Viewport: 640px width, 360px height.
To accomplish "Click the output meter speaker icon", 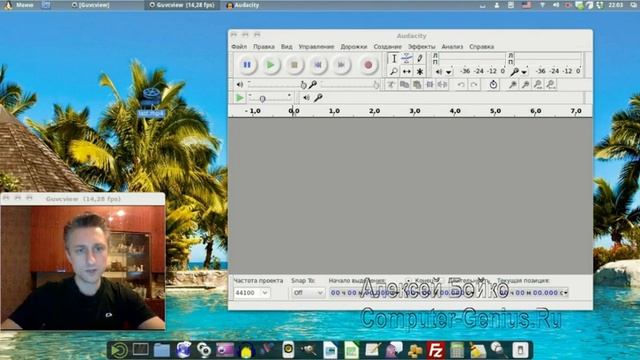I will tap(439, 72).
